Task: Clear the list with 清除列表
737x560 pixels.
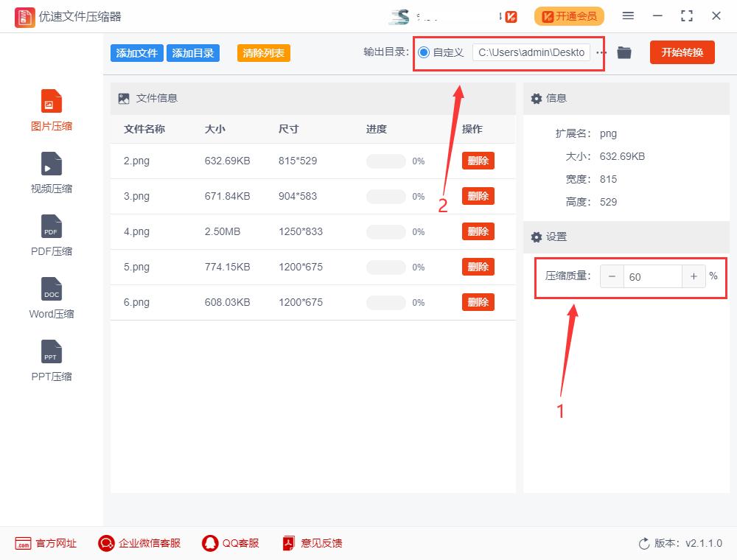Action: click(x=263, y=53)
